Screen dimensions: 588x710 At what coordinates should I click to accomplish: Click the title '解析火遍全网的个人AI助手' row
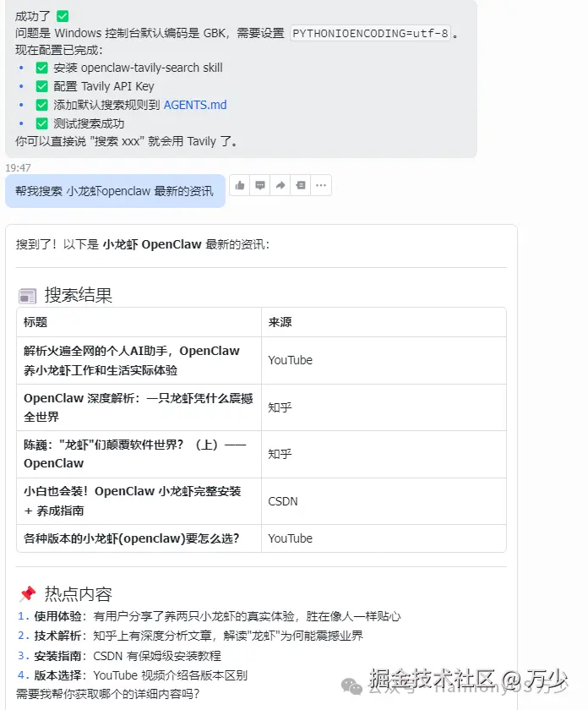tap(139, 360)
